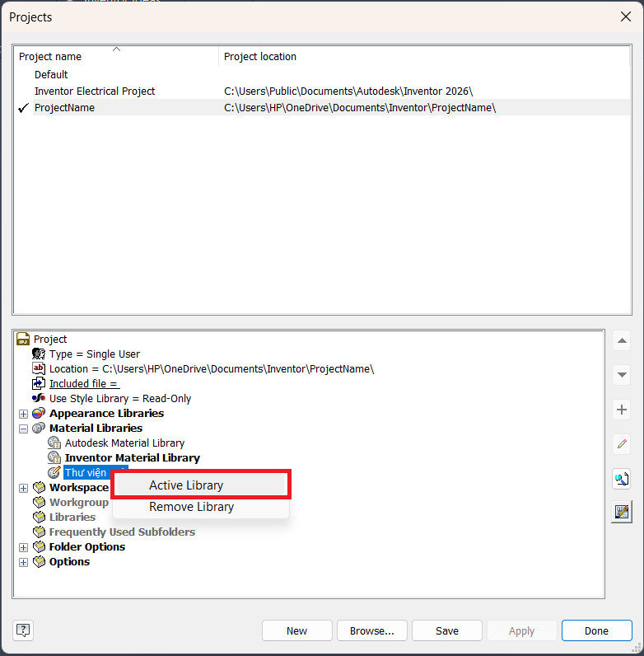Click the Browse... button
This screenshot has height=656, width=644.
(x=371, y=630)
